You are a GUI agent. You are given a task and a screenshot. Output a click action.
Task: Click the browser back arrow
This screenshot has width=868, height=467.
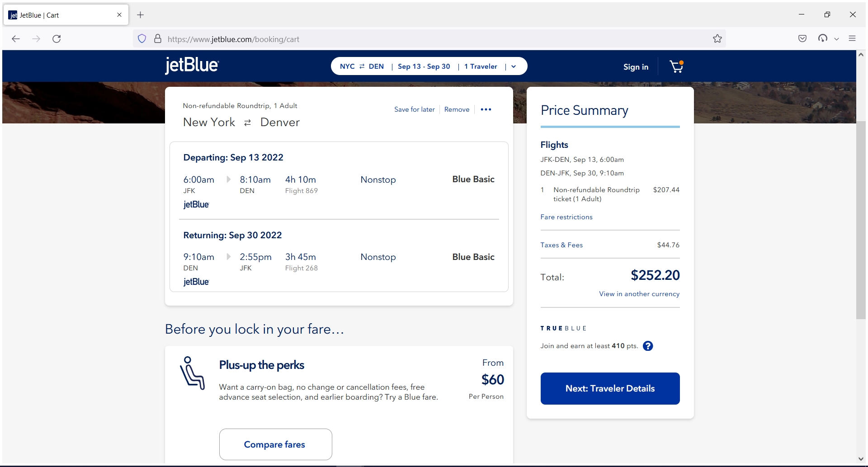tap(16, 39)
